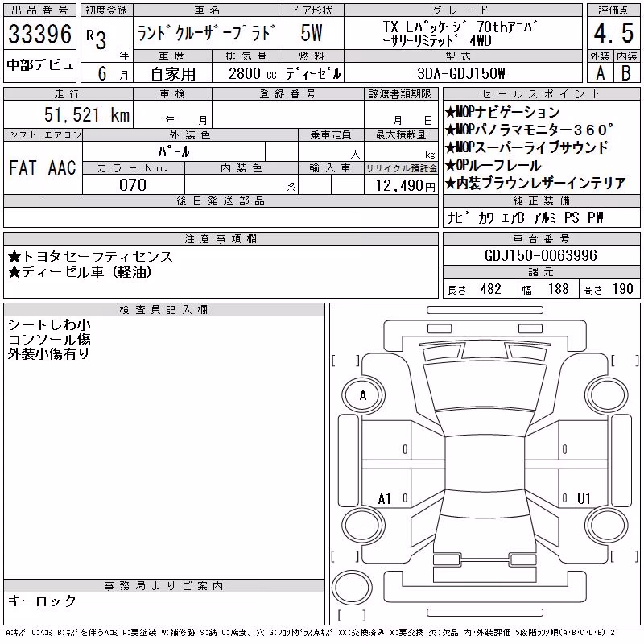Image resolution: width=644 pixels, height=644 pixels.
Task: Select the length value 482
Action: click(x=491, y=289)
